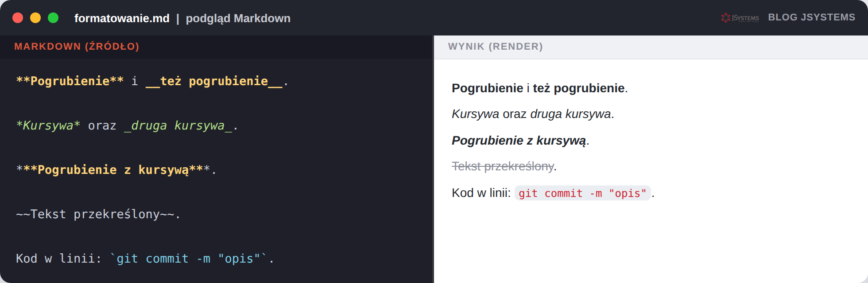
Task: Click source text '**Pogrubienie**'
Action: point(70,81)
